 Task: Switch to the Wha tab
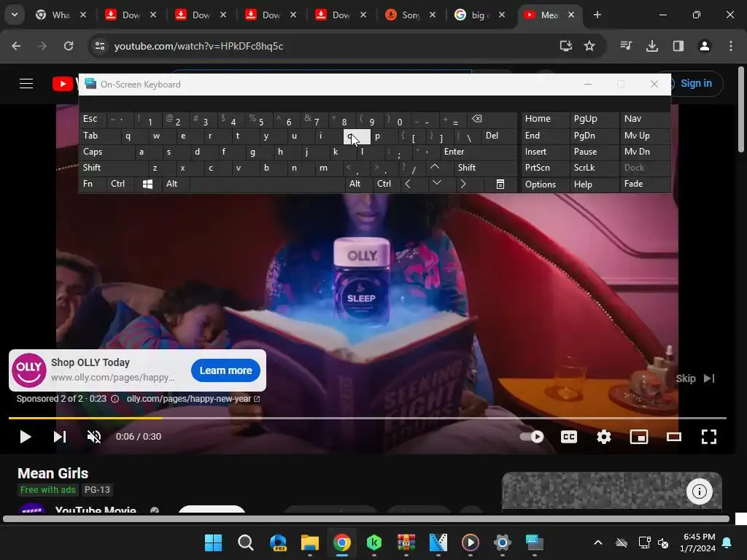click(x=61, y=15)
